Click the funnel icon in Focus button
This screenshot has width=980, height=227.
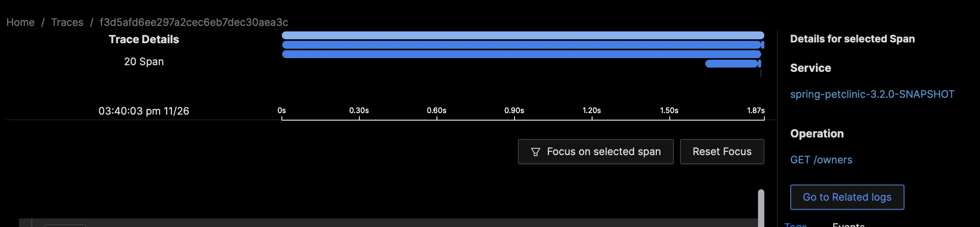tap(535, 152)
